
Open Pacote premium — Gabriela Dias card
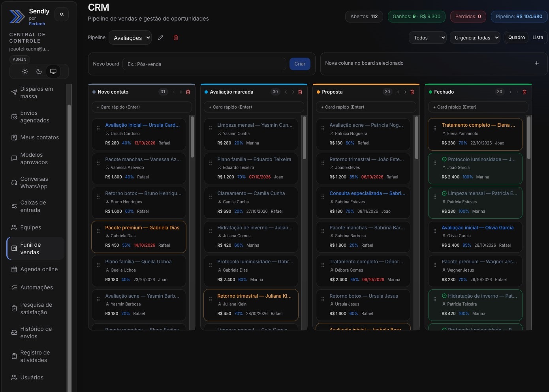pos(139,237)
